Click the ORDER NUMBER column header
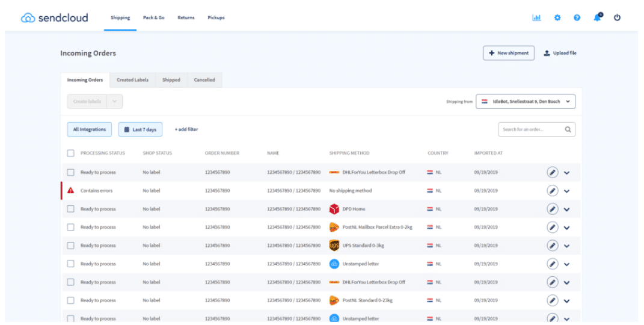Viewport: 644px width, 325px height. [x=222, y=153]
